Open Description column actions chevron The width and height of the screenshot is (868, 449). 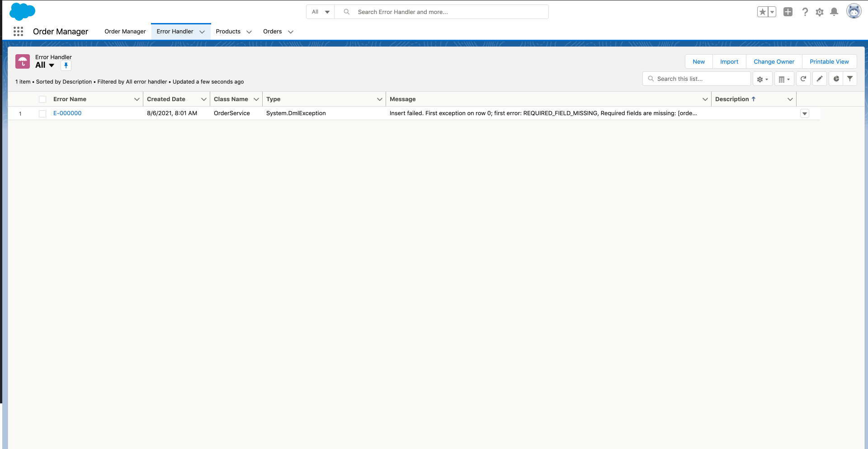(790, 99)
